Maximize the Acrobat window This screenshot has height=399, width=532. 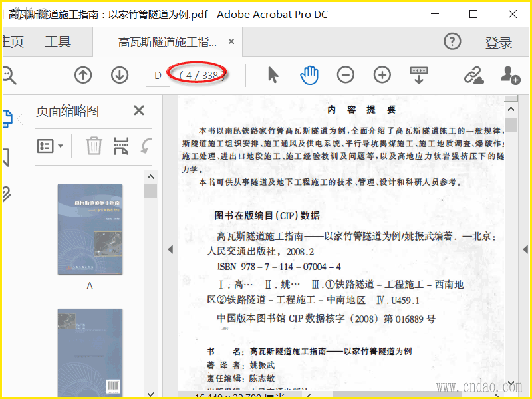473,14
